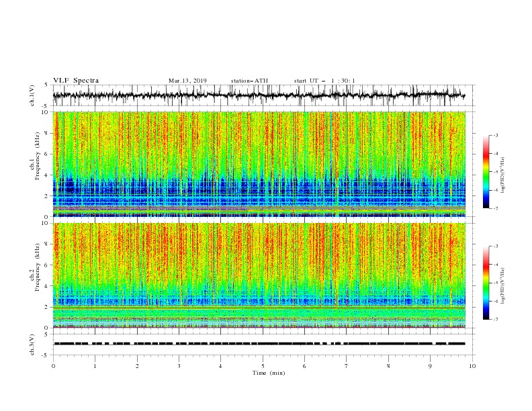Click the ch.3 black trace panel
The image size is (532, 411).
coord(264,345)
